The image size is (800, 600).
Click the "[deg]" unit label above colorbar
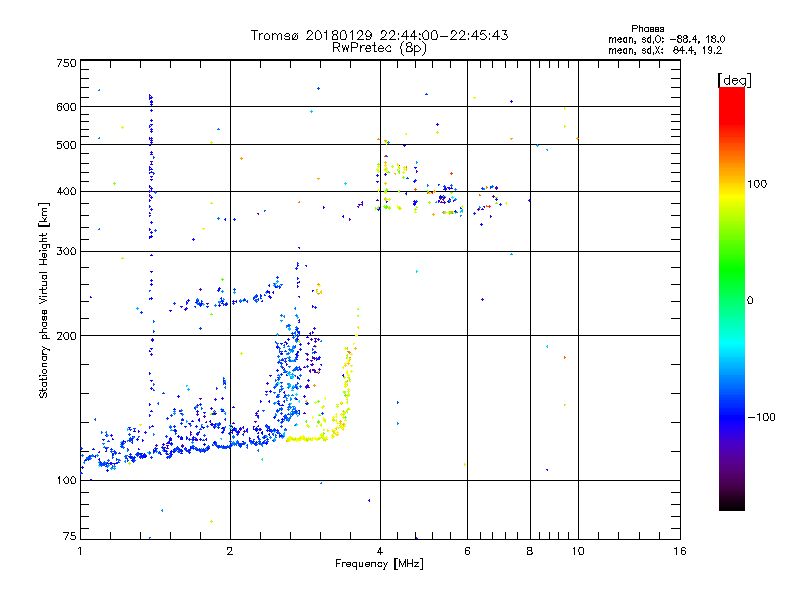click(734, 80)
